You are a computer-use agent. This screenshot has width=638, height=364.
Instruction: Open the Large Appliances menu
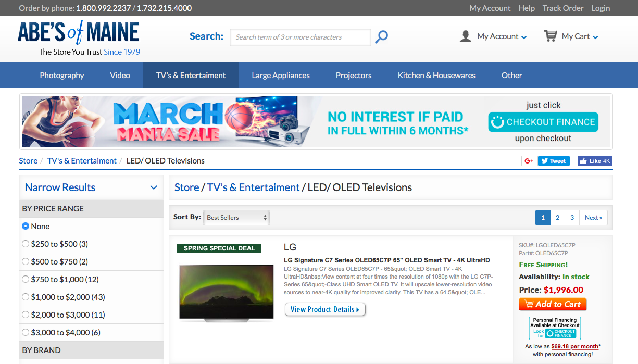point(281,76)
